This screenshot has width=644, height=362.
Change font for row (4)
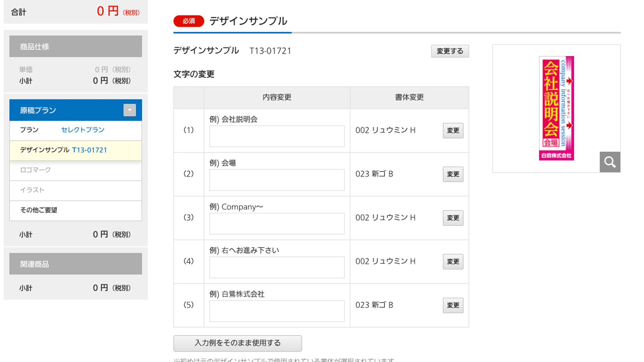coord(453,261)
